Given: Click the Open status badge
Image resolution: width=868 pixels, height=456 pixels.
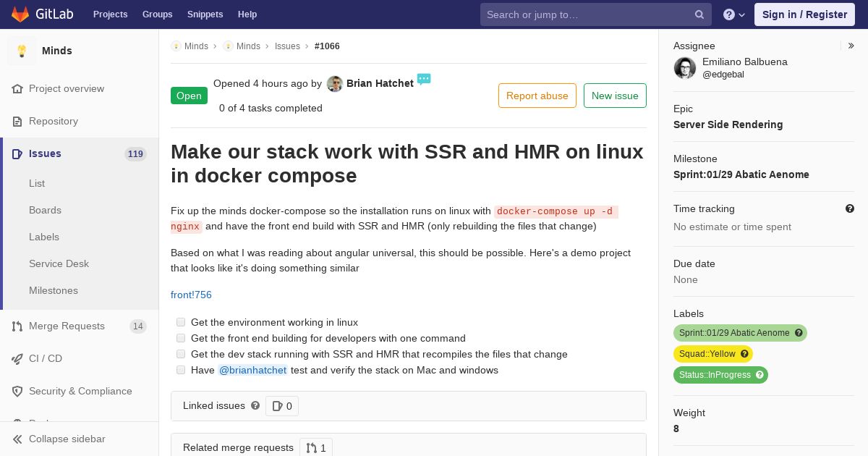Looking at the screenshot, I should [189, 96].
